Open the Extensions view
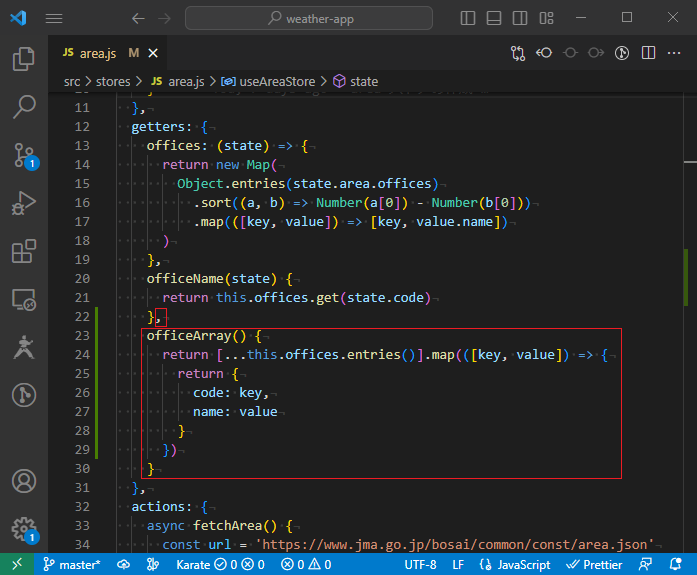 click(24, 251)
